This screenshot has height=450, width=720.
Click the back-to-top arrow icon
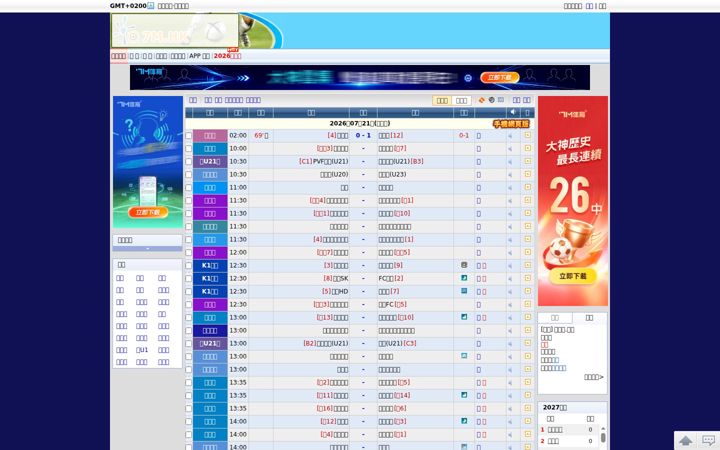(686, 441)
